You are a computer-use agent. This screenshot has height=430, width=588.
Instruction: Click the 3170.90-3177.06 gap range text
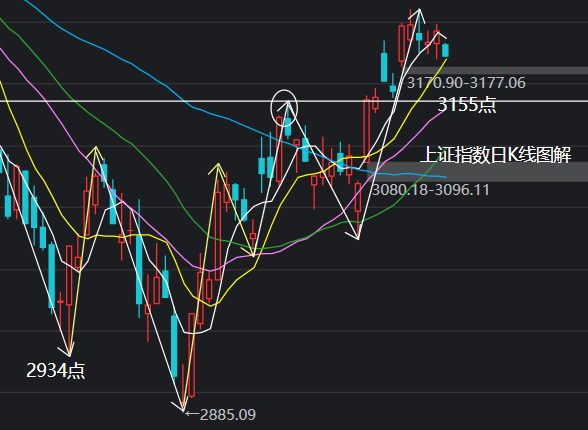click(x=466, y=83)
